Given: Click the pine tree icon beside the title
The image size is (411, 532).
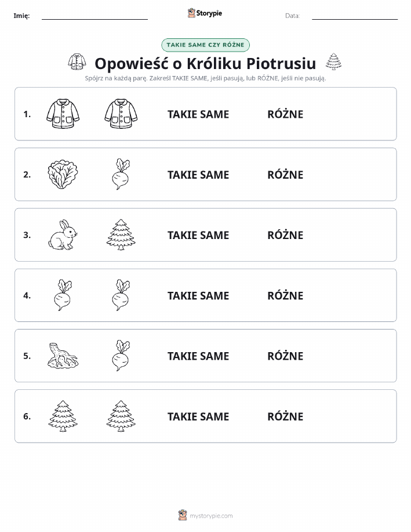Looking at the screenshot, I should (x=334, y=61).
